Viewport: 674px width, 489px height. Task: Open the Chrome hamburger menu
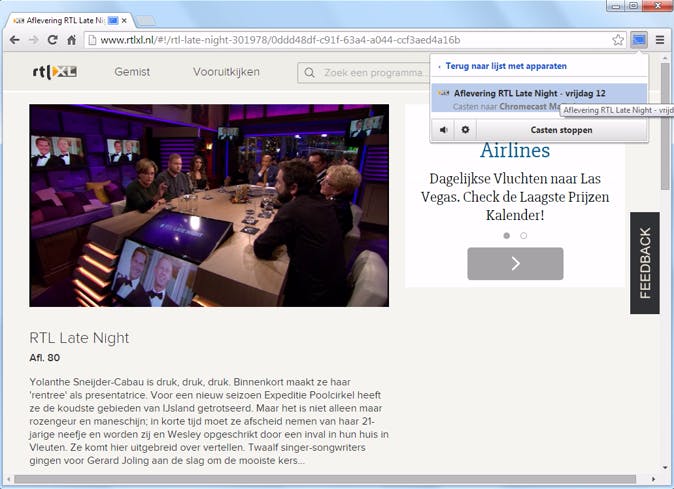(x=660, y=40)
